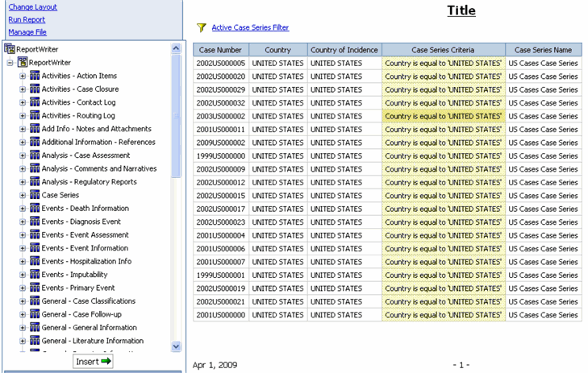
Task: Select the Case Number column header
Action: coord(220,50)
